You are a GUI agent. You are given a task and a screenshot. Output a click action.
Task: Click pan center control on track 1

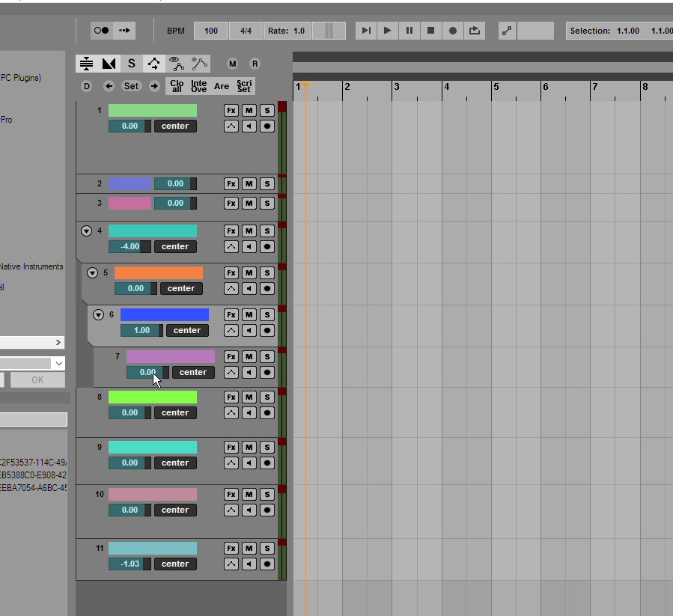coord(175,126)
